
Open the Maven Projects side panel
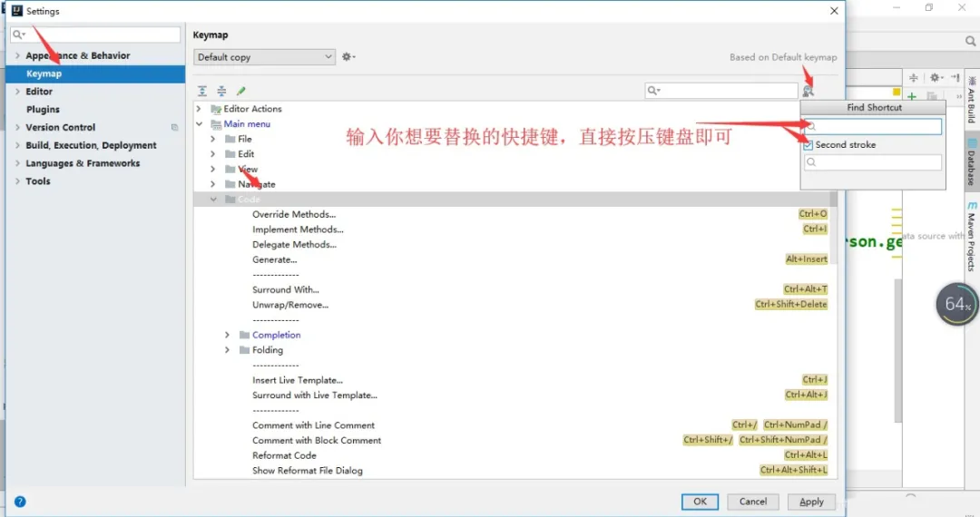click(971, 238)
